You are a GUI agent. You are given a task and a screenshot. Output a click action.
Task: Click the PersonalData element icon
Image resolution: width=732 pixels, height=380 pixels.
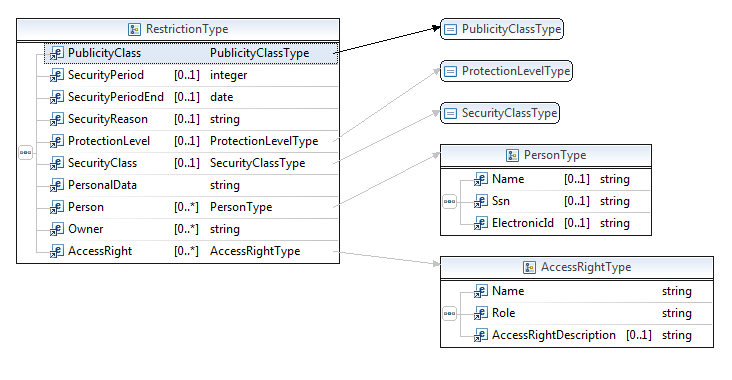pos(57,185)
